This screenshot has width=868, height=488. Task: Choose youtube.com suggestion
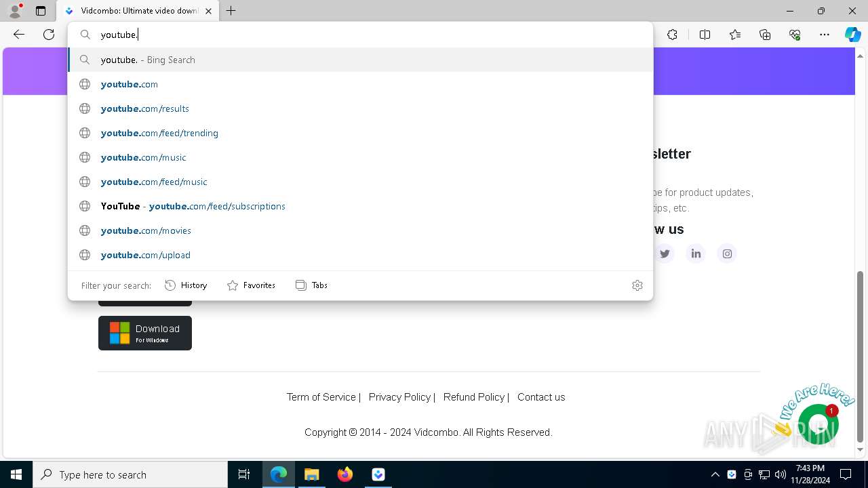point(360,84)
